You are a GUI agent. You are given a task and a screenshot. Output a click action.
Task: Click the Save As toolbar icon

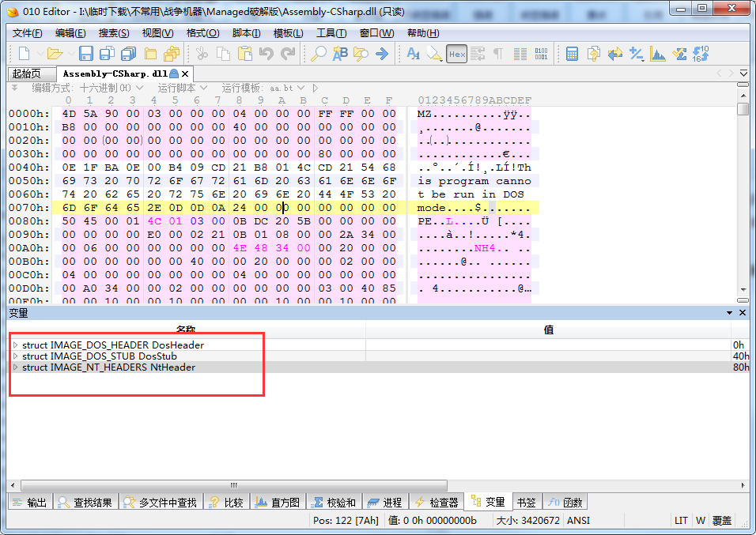click(x=107, y=54)
